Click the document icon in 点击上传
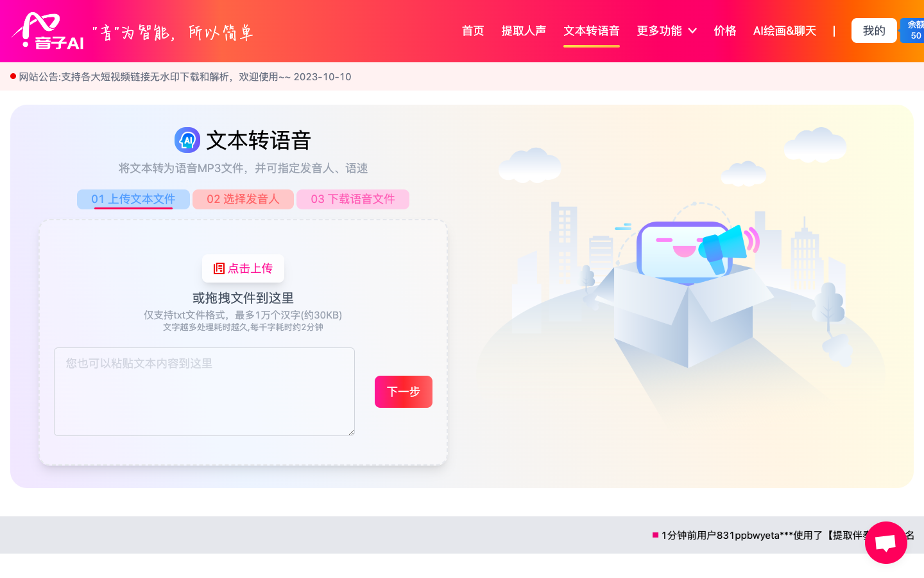This screenshot has width=924, height=578. [x=219, y=268]
